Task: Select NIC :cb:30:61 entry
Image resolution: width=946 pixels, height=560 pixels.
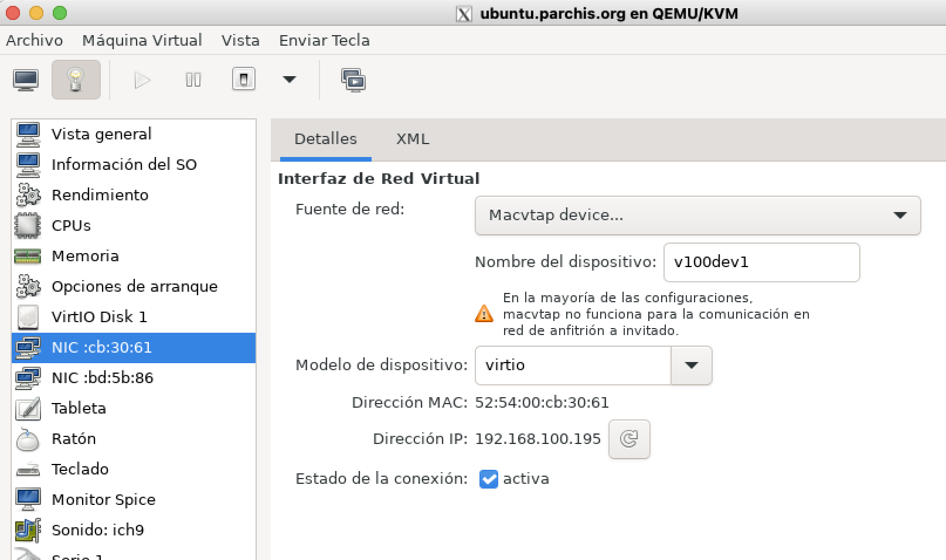Action: point(134,347)
